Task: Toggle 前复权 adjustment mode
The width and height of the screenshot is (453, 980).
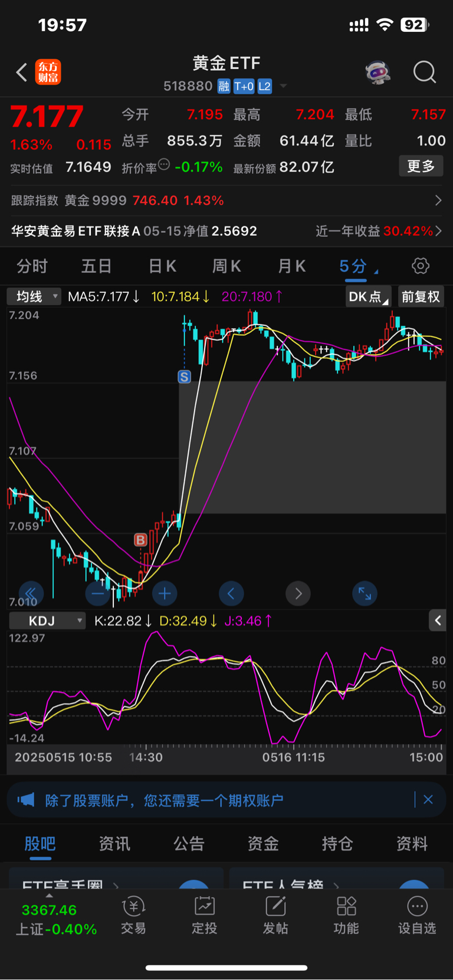Action: (x=421, y=296)
